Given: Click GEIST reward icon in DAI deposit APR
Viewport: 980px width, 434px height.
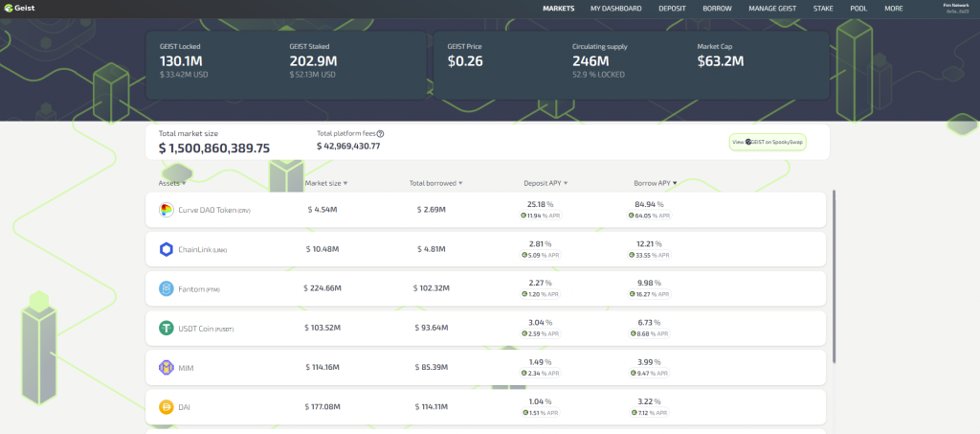Looking at the screenshot, I should pos(523,413).
